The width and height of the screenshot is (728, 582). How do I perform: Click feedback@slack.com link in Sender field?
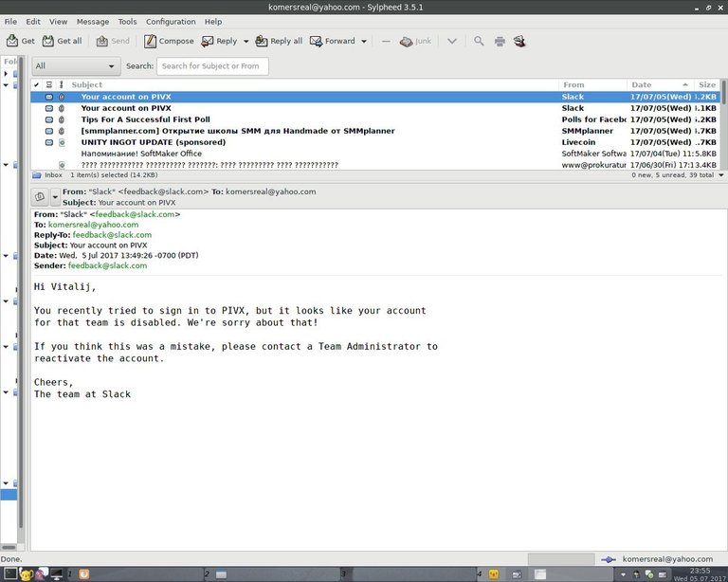pyautogui.click(x=107, y=265)
